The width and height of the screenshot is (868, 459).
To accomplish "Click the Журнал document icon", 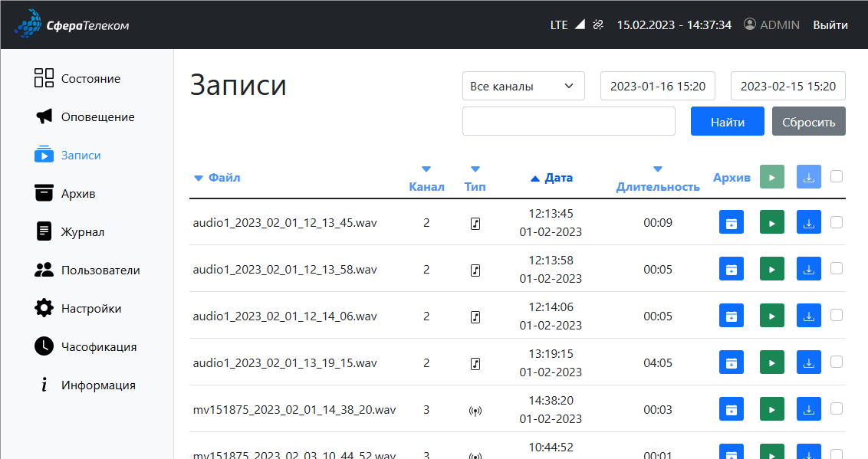I will (44, 231).
